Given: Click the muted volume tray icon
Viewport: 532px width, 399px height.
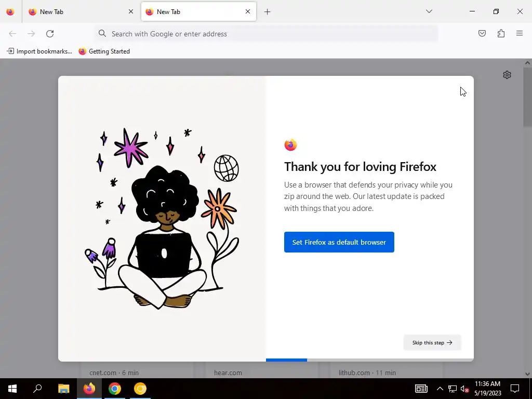Looking at the screenshot, I should [x=464, y=389].
